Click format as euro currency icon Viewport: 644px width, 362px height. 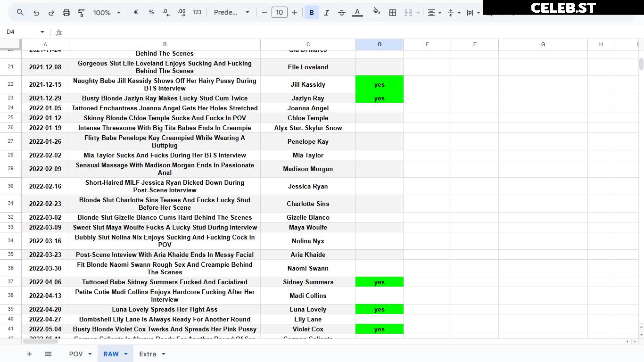pos(136,13)
